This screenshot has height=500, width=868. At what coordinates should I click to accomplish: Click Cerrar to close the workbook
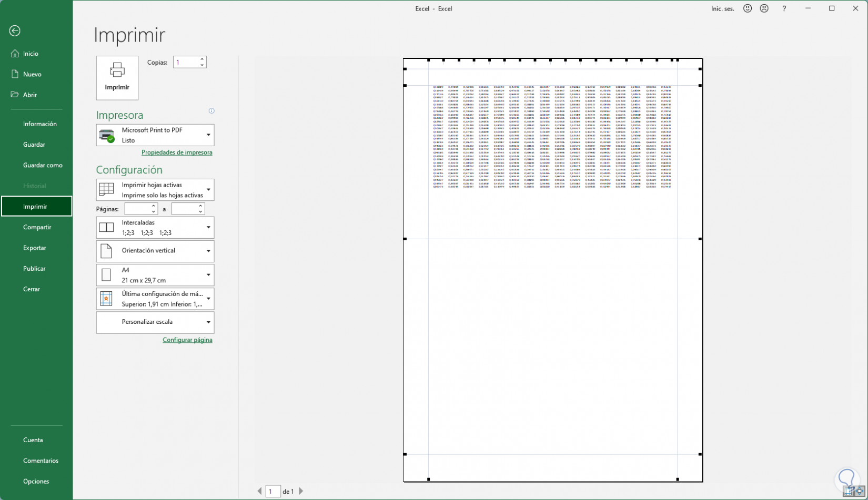point(36,289)
